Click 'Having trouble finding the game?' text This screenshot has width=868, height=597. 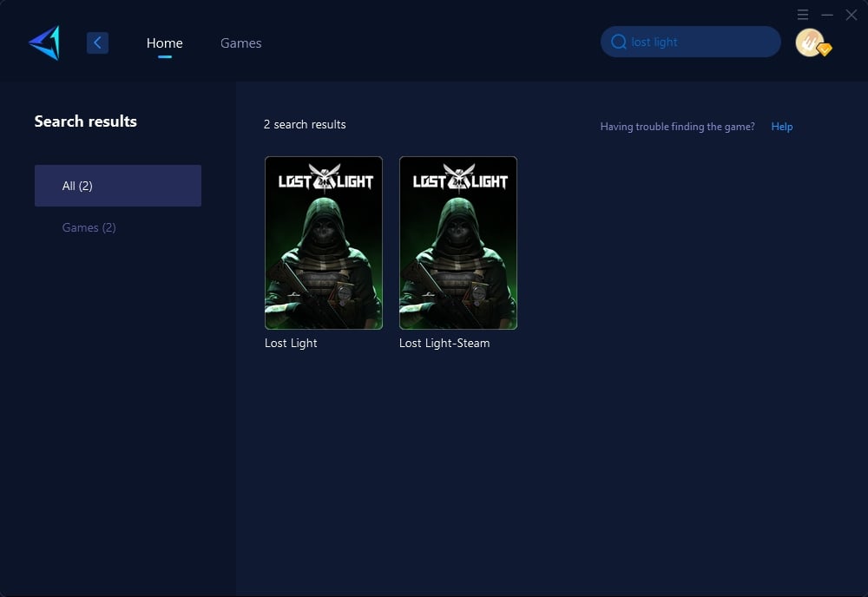pos(677,127)
